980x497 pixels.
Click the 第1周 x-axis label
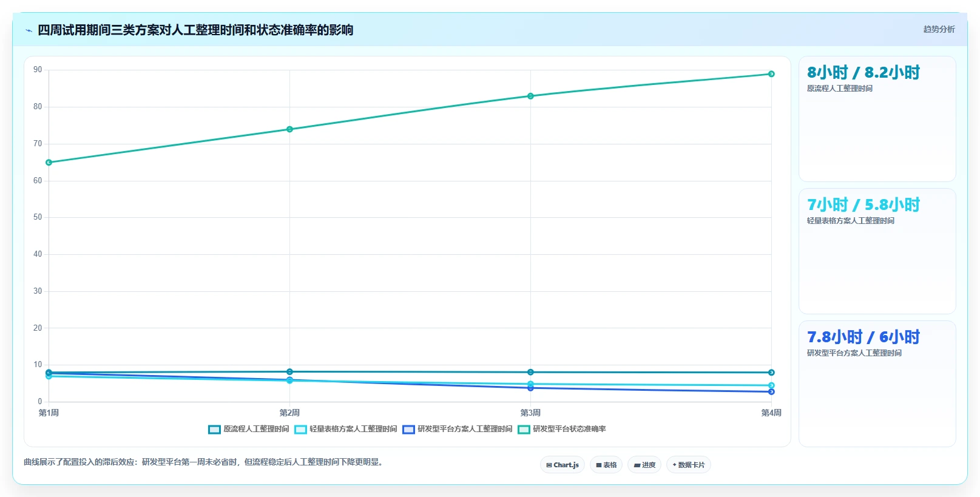49,413
